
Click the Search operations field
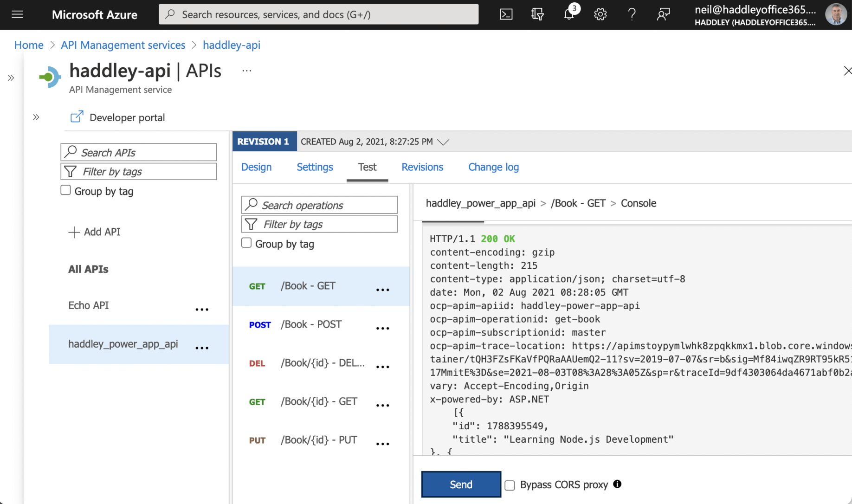click(x=319, y=205)
